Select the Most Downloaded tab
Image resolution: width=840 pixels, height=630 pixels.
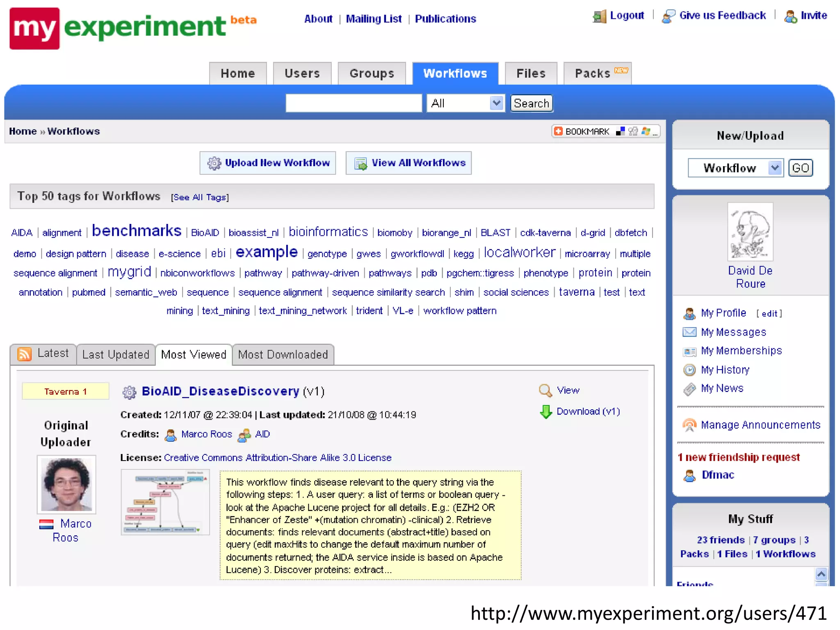coord(283,354)
